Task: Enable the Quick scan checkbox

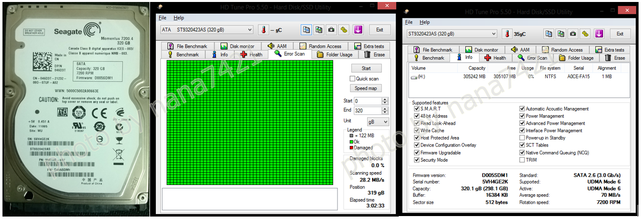Action: coord(352,78)
